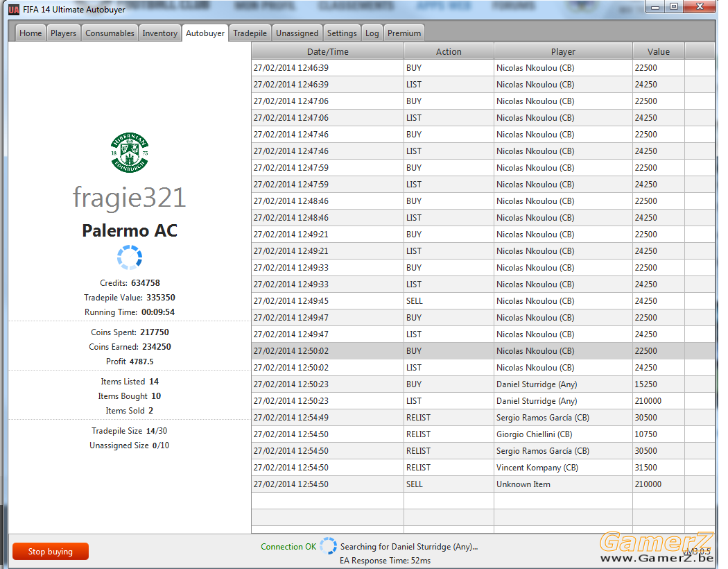Click the EA Response Time 52ms text
Image resolution: width=728 pixels, height=569 pixels.
click(385, 561)
